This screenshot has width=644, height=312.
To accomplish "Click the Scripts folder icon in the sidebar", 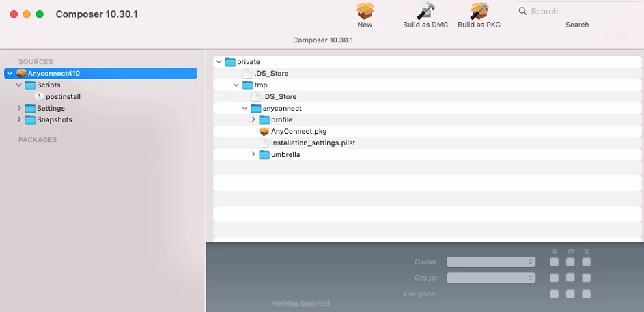I will pos(31,85).
